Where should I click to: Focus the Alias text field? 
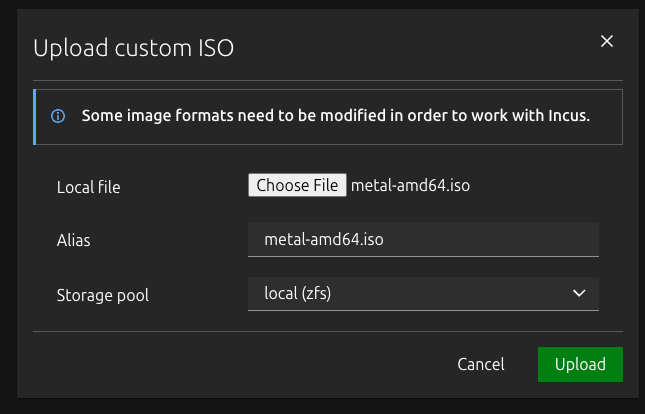[423, 240]
